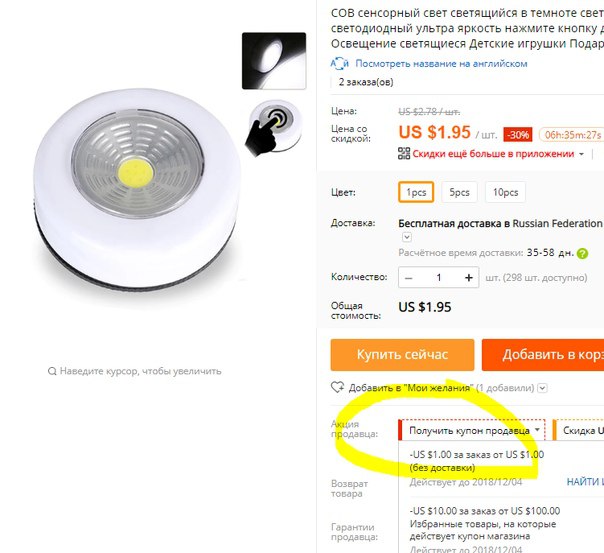The height and width of the screenshot is (553, 604).
Task: Click the quantity input field
Action: click(439, 278)
